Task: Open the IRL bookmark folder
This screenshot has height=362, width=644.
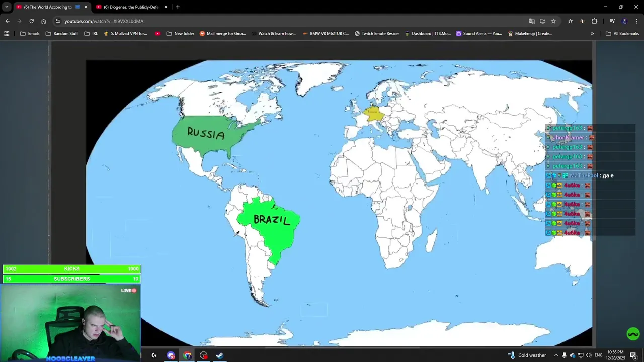Action: 91,34
